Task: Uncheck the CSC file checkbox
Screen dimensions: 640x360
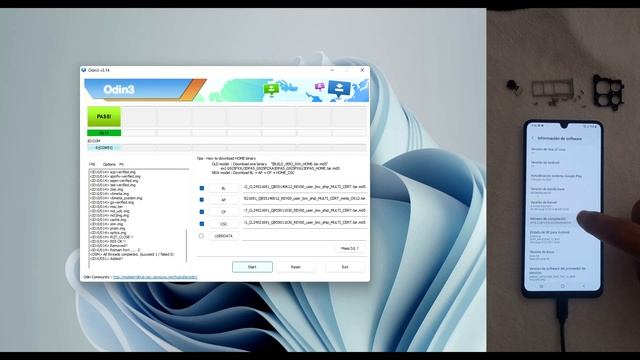Action: (x=202, y=224)
